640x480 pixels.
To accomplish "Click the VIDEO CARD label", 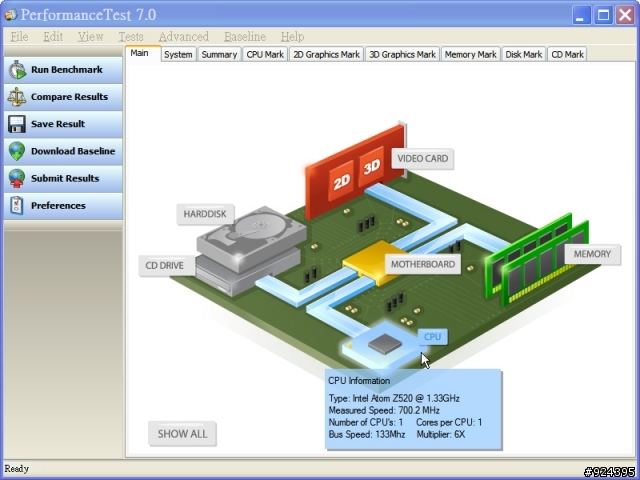I will tap(422, 158).
